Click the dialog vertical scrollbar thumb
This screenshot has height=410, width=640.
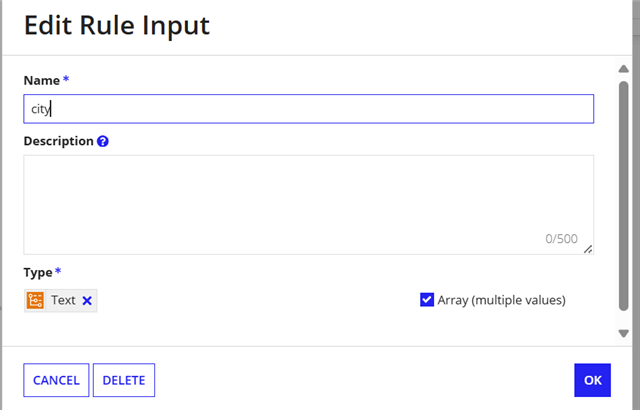[x=623, y=196]
